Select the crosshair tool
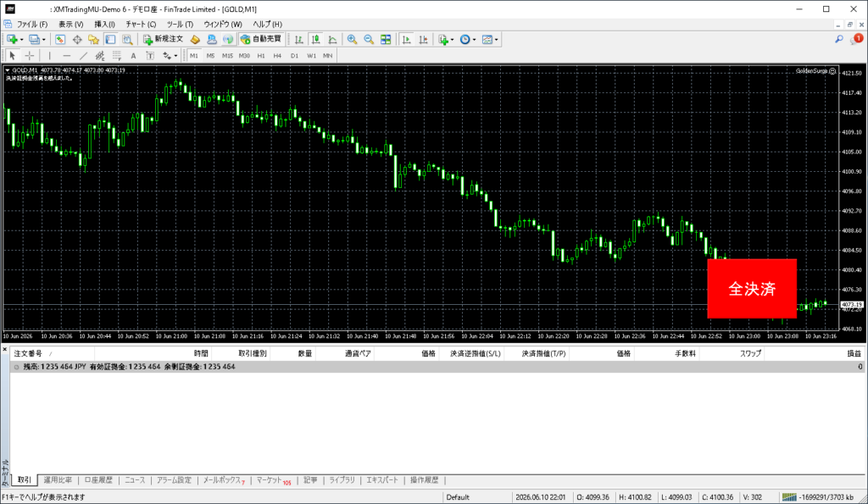The height and width of the screenshot is (504, 868). click(x=30, y=55)
